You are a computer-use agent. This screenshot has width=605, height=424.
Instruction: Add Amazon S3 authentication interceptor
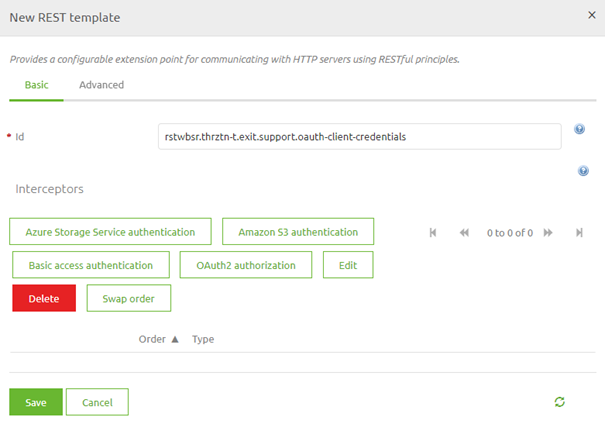(x=298, y=231)
